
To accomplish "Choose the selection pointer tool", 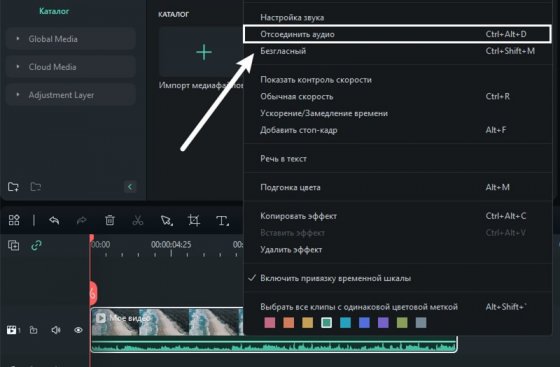I will (166, 220).
